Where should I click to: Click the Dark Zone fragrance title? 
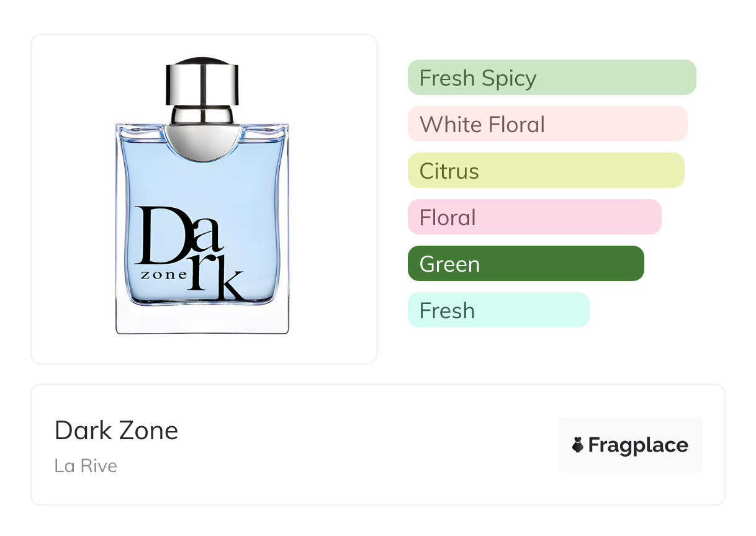116,431
